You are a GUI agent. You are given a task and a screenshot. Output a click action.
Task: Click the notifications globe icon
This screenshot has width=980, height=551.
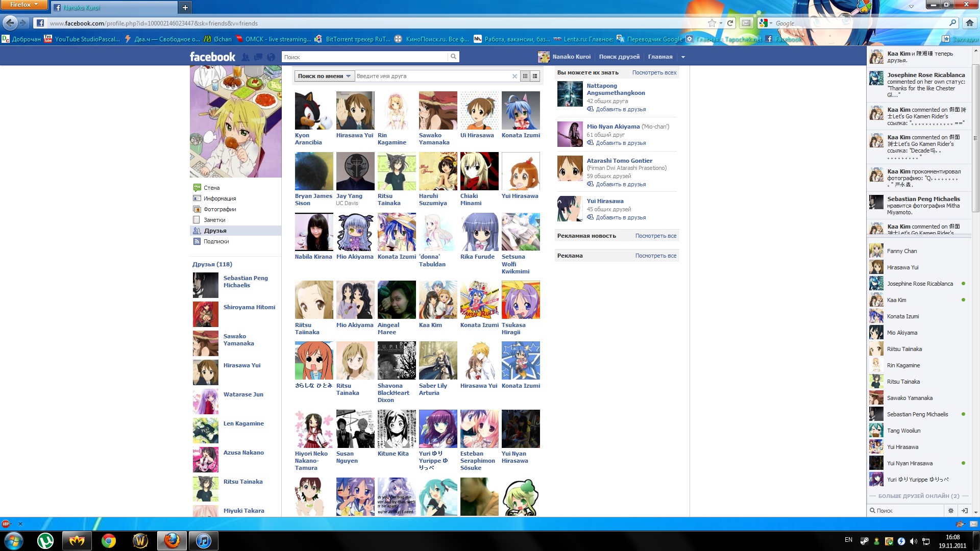(271, 57)
